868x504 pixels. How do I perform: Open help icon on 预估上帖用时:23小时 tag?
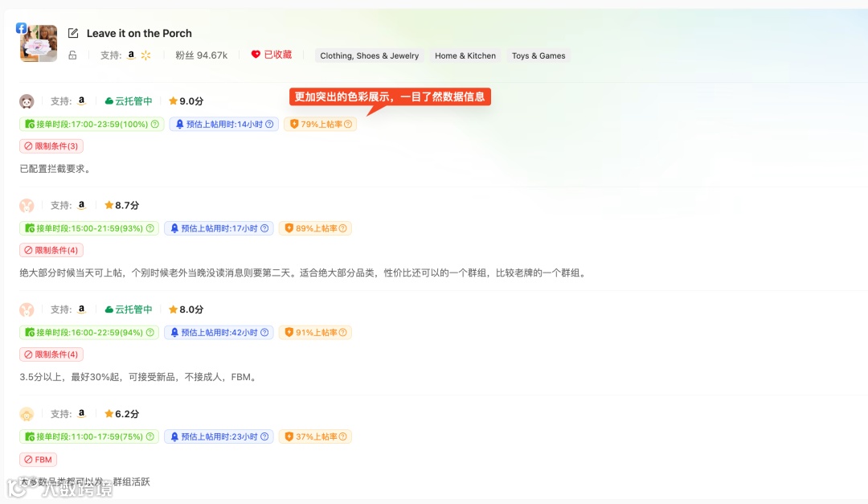[x=264, y=436]
